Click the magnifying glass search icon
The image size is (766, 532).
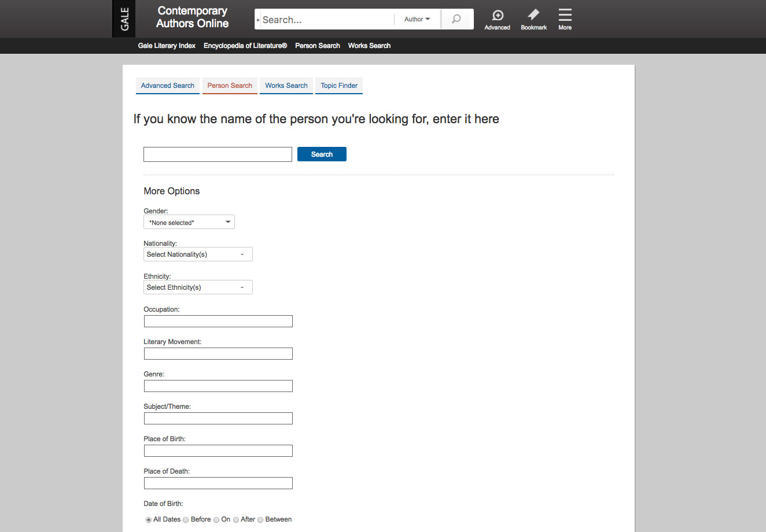457,19
